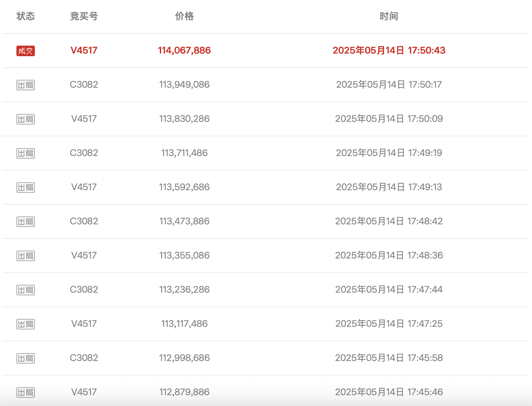
Task: Click the 时间 column header
Action: (x=389, y=16)
